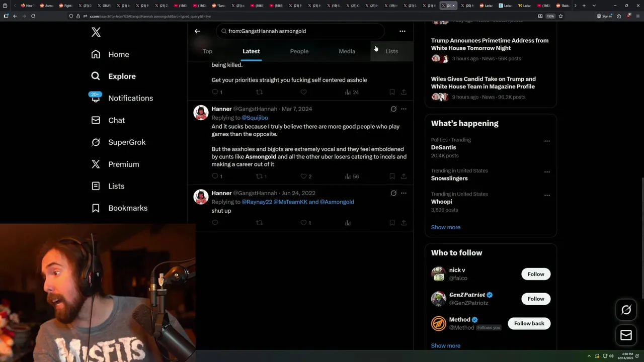Select Latest search tab

[x=251, y=51]
